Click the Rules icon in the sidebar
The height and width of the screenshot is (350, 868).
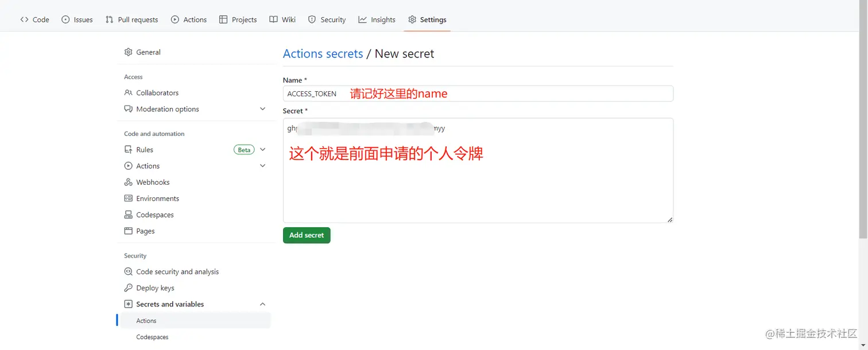click(128, 150)
